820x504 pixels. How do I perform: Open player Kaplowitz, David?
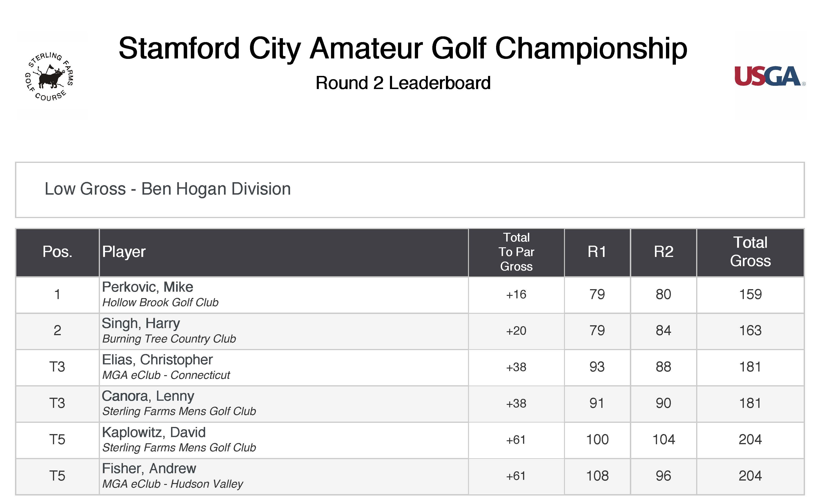tap(154, 432)
